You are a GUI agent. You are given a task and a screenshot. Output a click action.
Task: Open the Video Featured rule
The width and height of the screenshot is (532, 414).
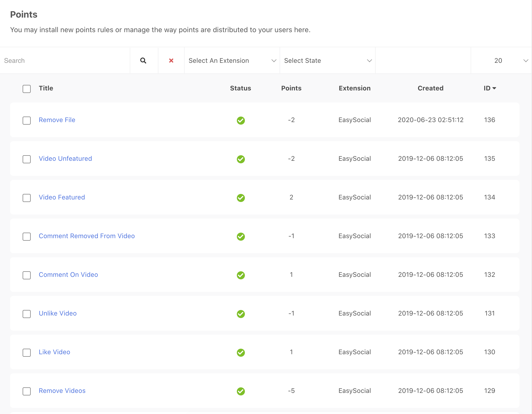tap(62, 197)
